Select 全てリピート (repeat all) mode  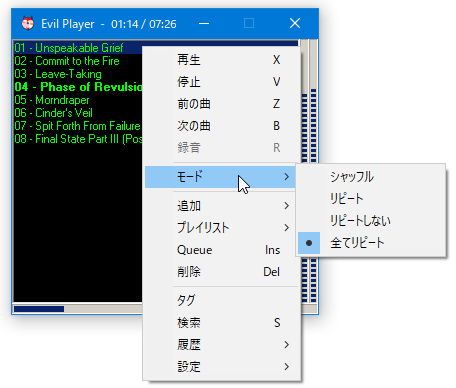pyautogui.click(x=371, y=243)
